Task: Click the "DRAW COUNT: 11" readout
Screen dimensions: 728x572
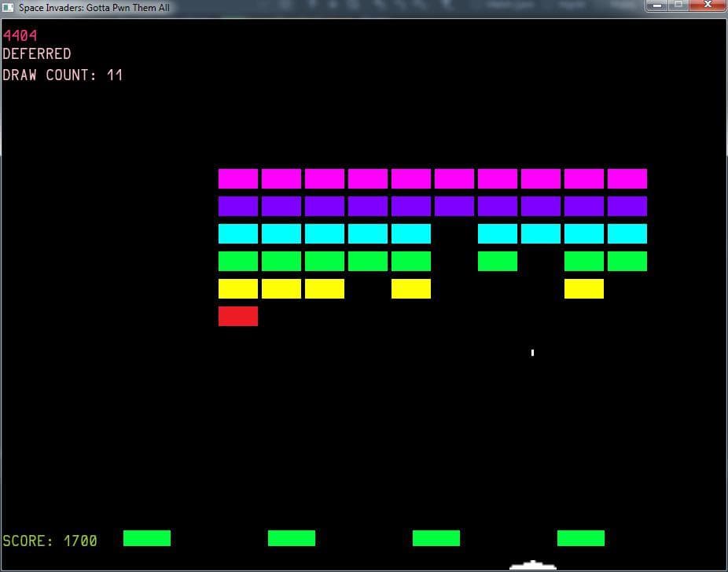Action: (x=63, y=75)
